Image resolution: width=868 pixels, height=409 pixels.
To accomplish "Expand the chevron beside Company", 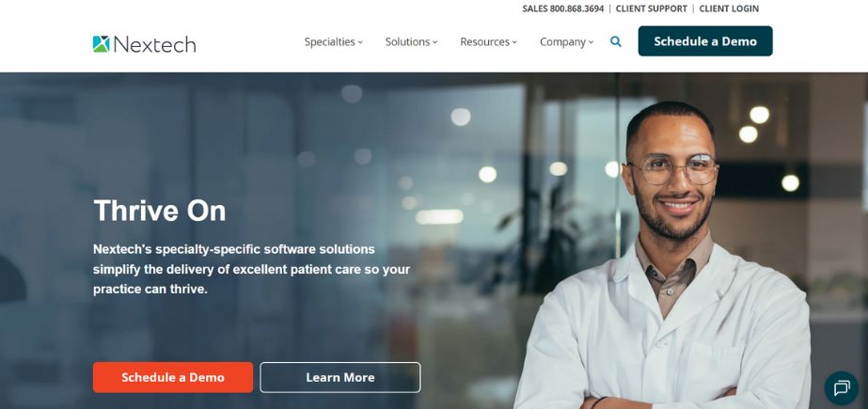I will point(592,42).
